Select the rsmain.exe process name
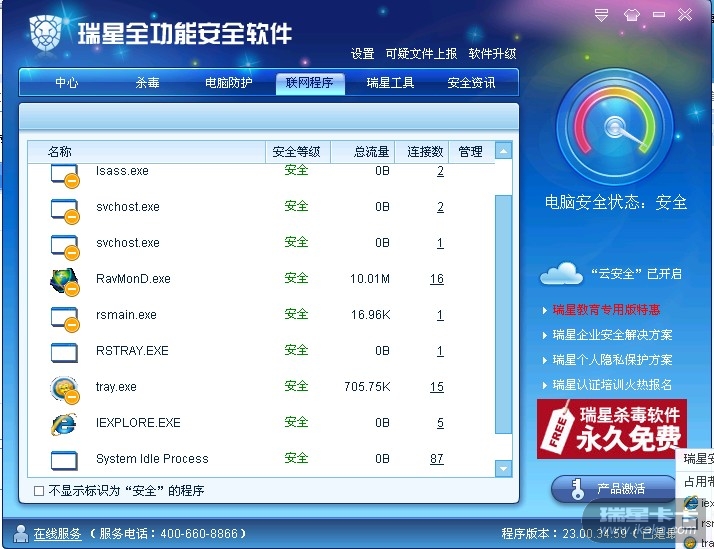The height and width of the screenshot is (549, 714). pos(126,315)
